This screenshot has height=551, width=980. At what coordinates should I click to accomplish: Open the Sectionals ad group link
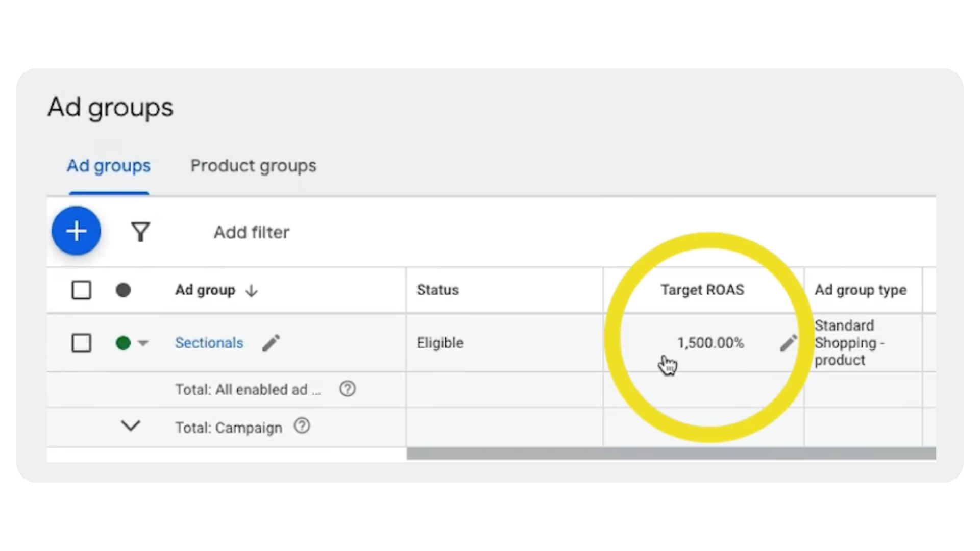click(209, 343)
